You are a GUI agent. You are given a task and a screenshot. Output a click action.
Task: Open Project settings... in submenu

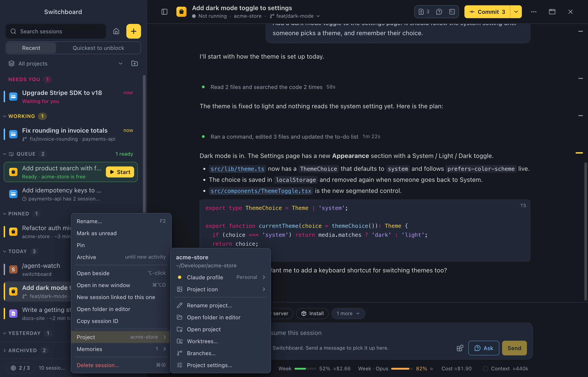click(x=220, y=365)
